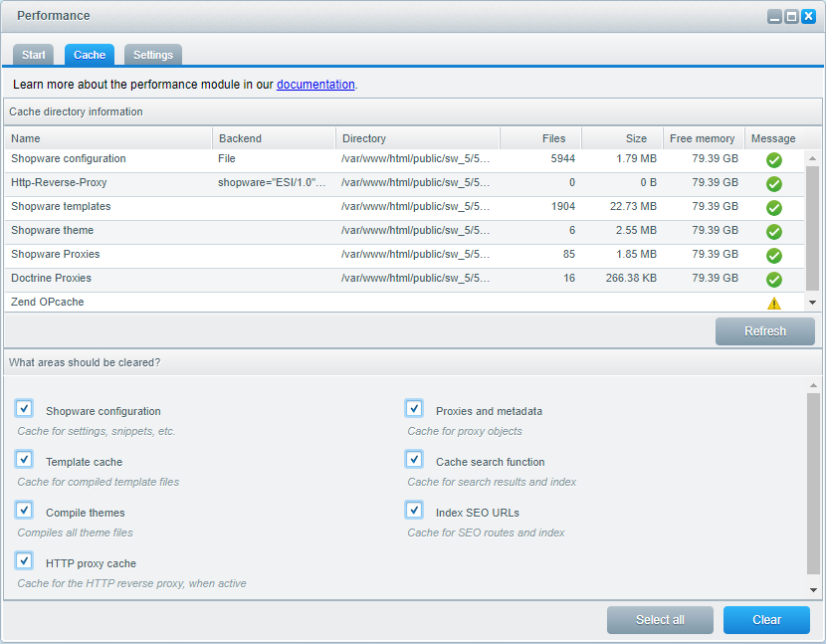826x644 pixels.
Task: Select the Shopware Proxies row name
Action: 56,254
